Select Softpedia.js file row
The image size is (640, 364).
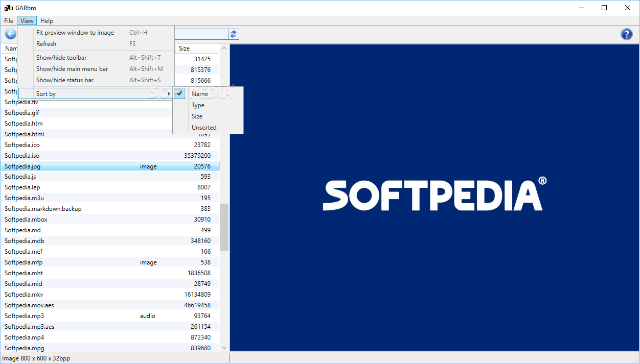tap(110, 177)
